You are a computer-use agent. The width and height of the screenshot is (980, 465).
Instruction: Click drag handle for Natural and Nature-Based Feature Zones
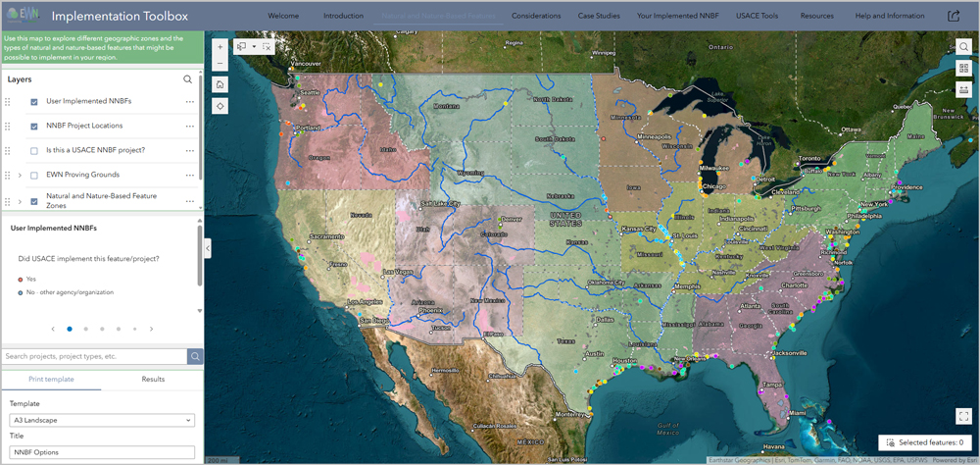coord(8,201)
